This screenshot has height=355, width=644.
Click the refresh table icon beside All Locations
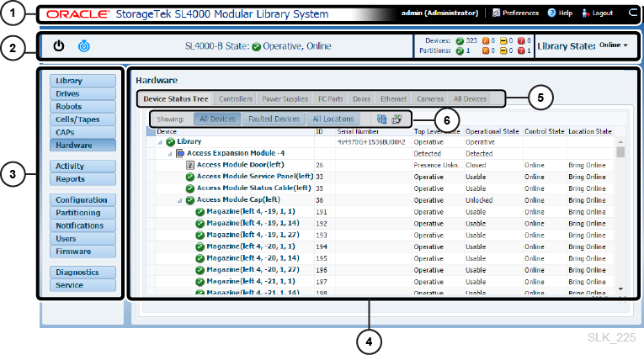point(382,119)
